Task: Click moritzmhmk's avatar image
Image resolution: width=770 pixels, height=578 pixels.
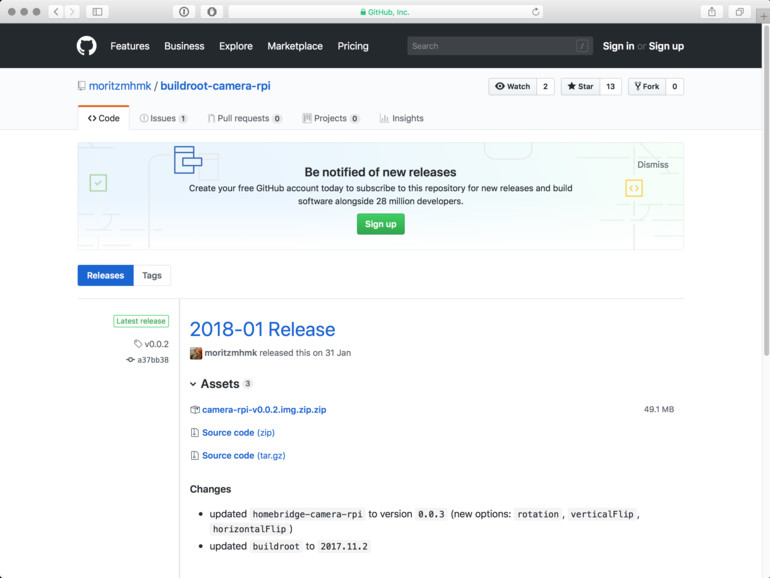Action: (x=196, y=353)
